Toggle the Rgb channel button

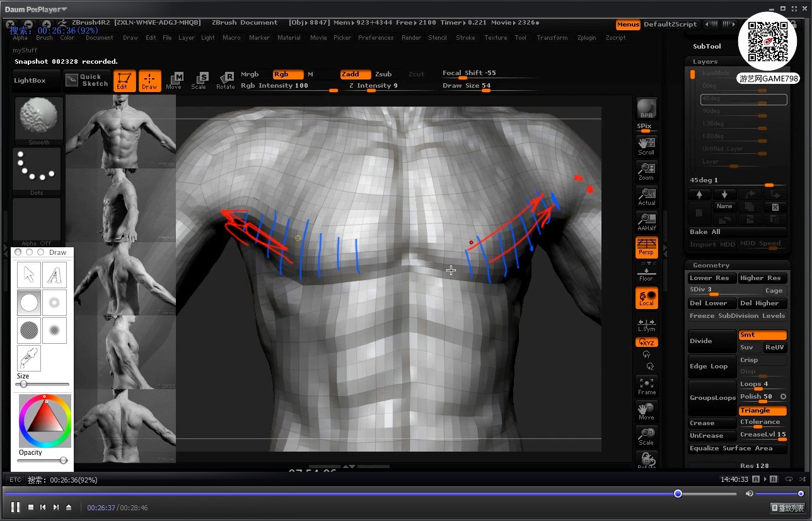tap(287, 74)
